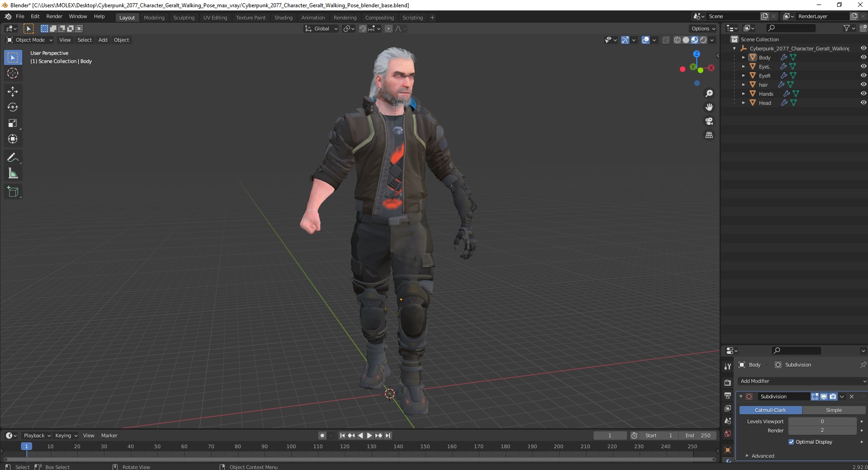Switch to the Modeling workspace tab
The image size is (868, 470).
coord(154,18)
